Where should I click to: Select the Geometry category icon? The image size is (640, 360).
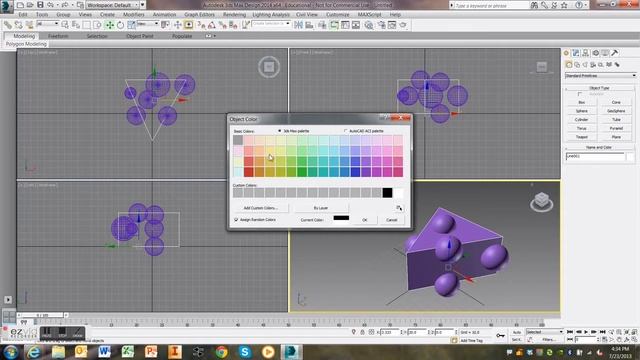tap(569, 64)
